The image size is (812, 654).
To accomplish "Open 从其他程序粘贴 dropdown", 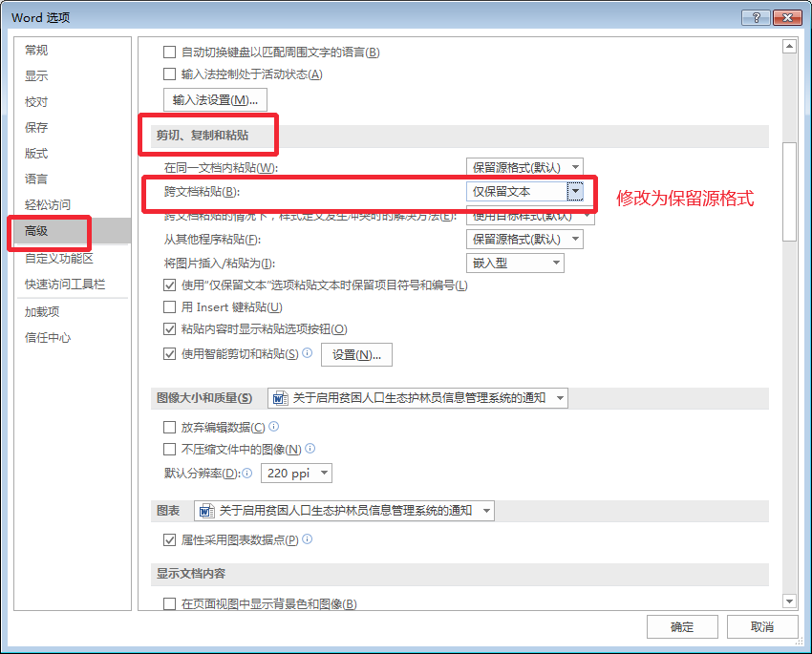I will click(524, 239).
